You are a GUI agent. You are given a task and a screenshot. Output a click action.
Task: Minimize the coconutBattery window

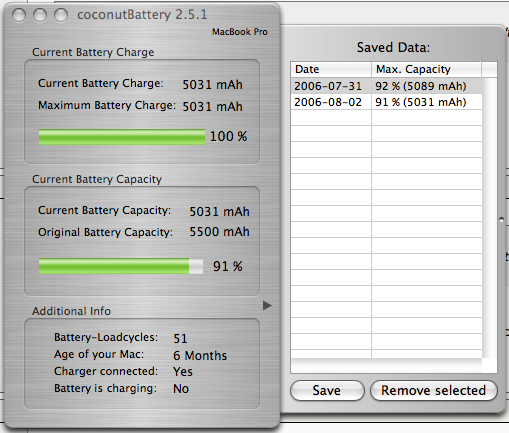(40, 15)
